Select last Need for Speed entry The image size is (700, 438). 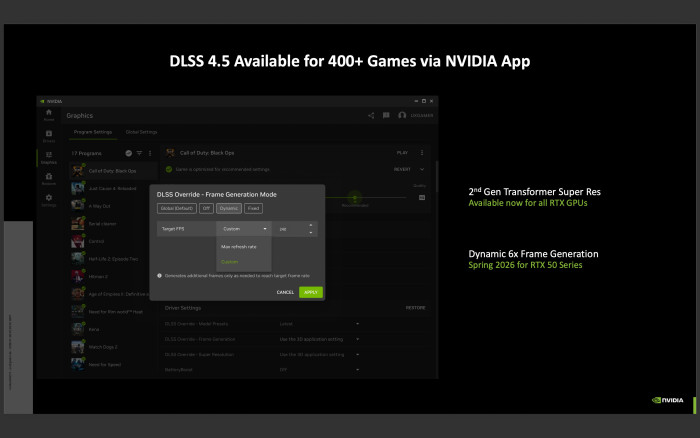point(114,365)
